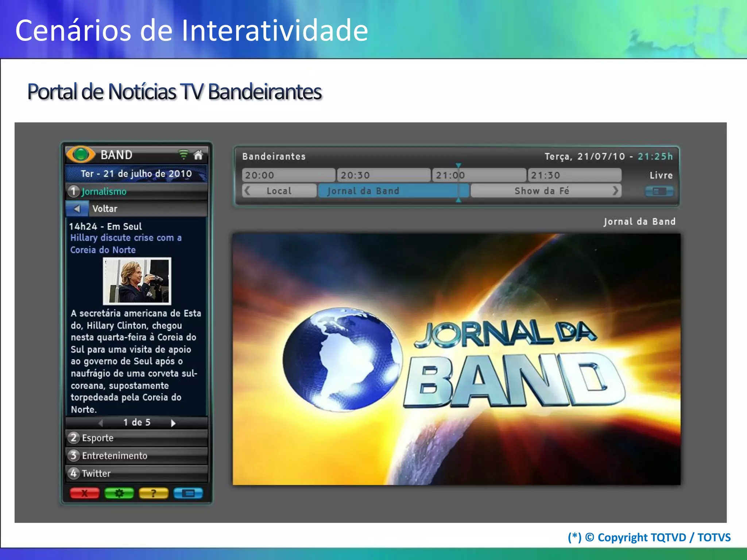Click 'Portal de Notícias TV Bandeirantes' heading

coord(175,92)
